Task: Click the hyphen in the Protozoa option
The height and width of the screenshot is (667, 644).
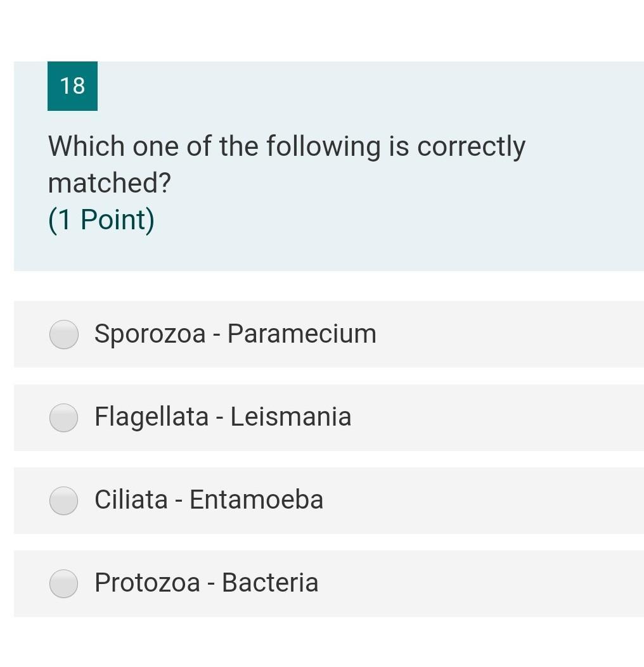Action: coord(211,584)
